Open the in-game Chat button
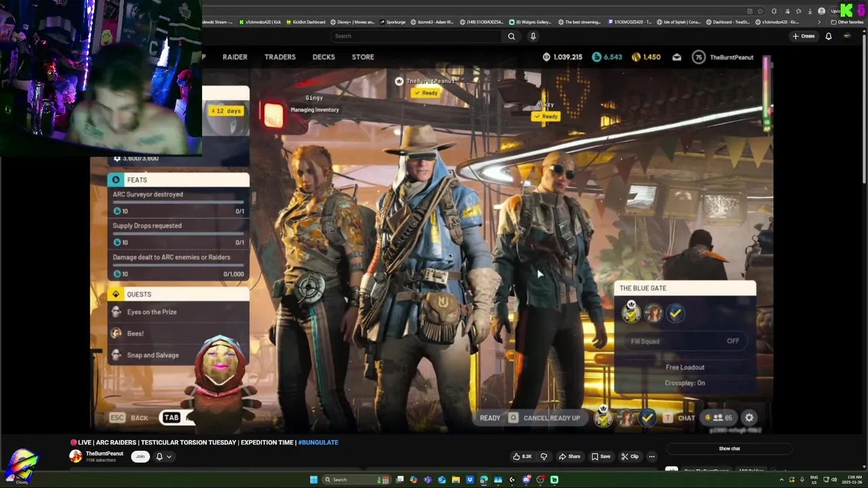 [x=679, y=418]
